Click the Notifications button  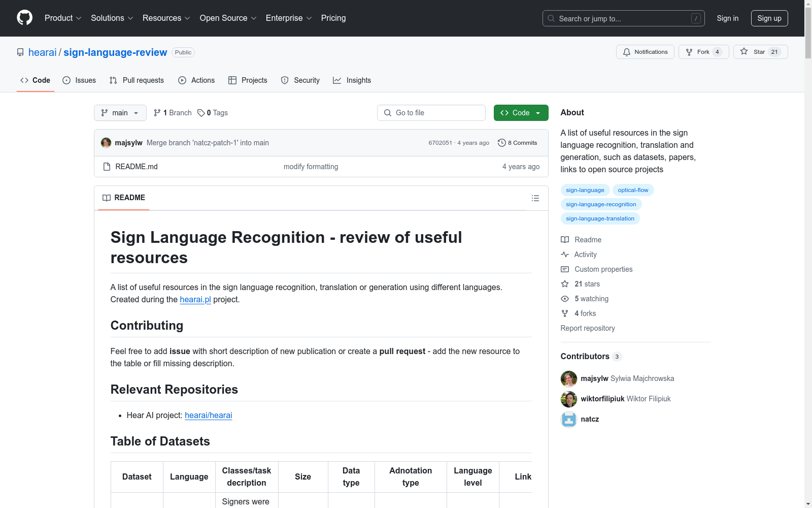[645, 52]
